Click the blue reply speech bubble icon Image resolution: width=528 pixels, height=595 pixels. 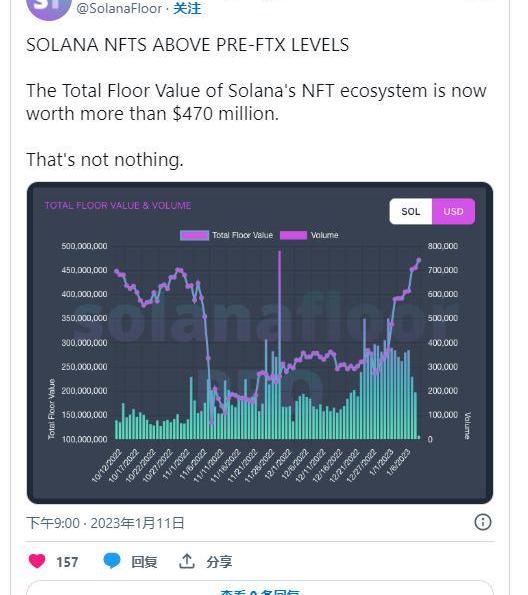(x=112, y=560)
